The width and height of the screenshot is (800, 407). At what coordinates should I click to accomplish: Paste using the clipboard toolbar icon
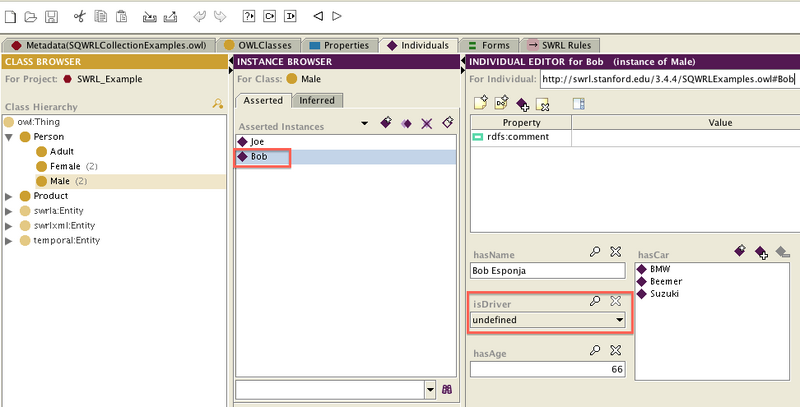coord(121,17)
